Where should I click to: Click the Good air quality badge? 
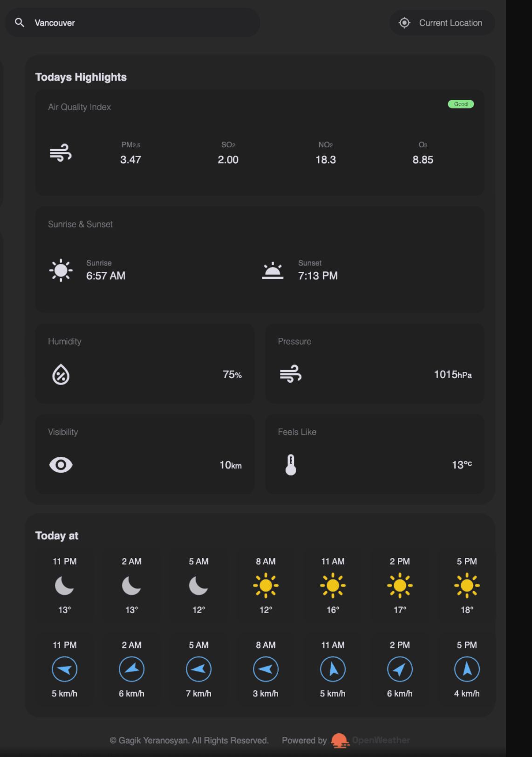pos(460,104)
